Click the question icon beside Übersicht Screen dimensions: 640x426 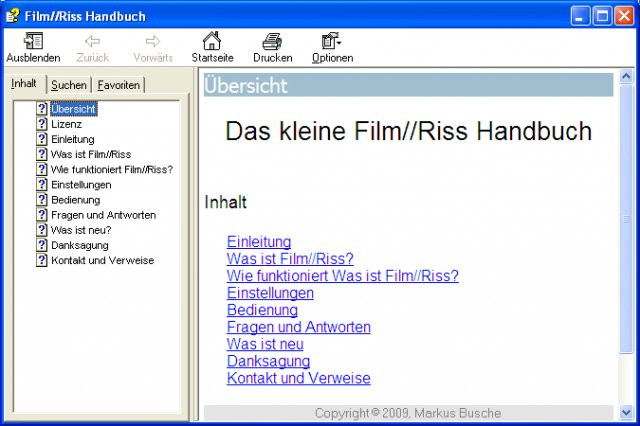42,109
